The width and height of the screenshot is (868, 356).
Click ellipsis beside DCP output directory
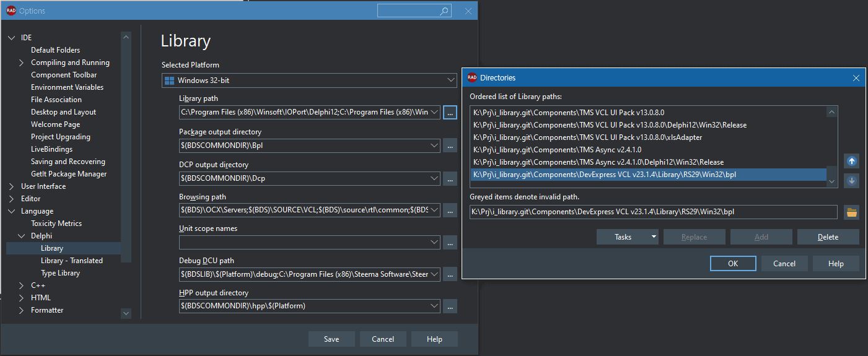[450, 178]
